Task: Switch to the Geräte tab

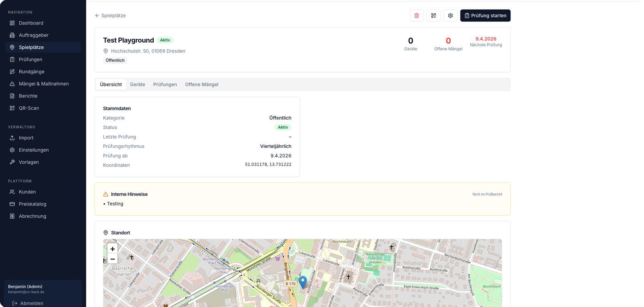Action: [x=137, y=85]
